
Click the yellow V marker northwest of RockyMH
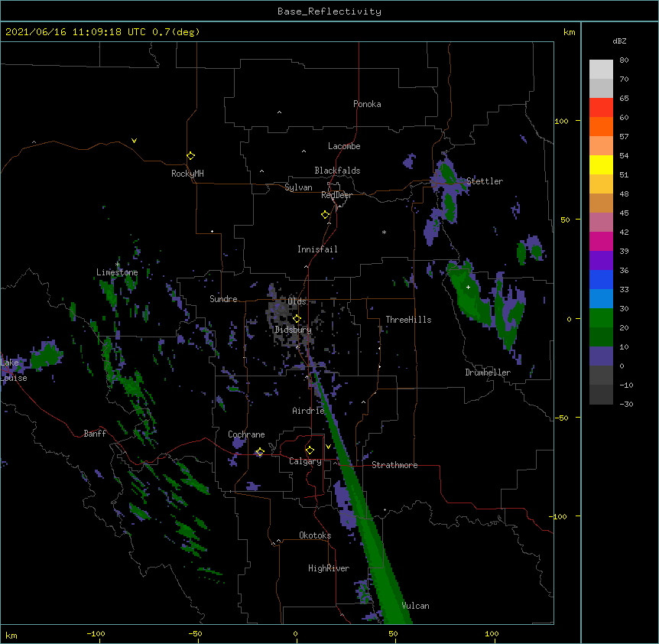pyautogui.click(x=134, y=141)
